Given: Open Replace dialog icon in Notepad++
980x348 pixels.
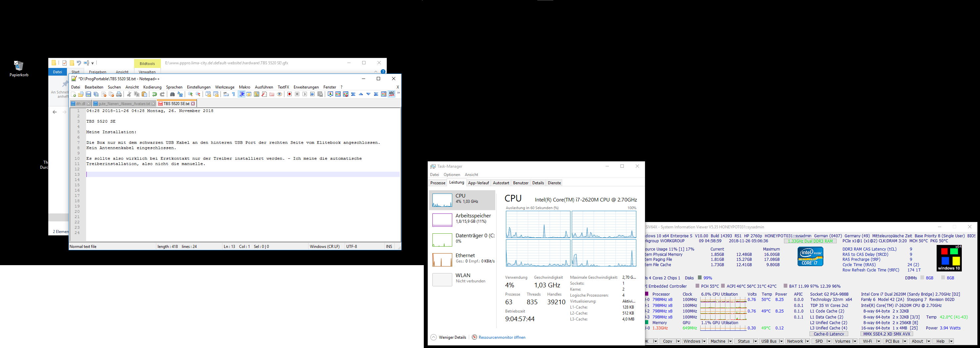Looking at the screenshot, I should pyautogui.click(x=180, y=94).
